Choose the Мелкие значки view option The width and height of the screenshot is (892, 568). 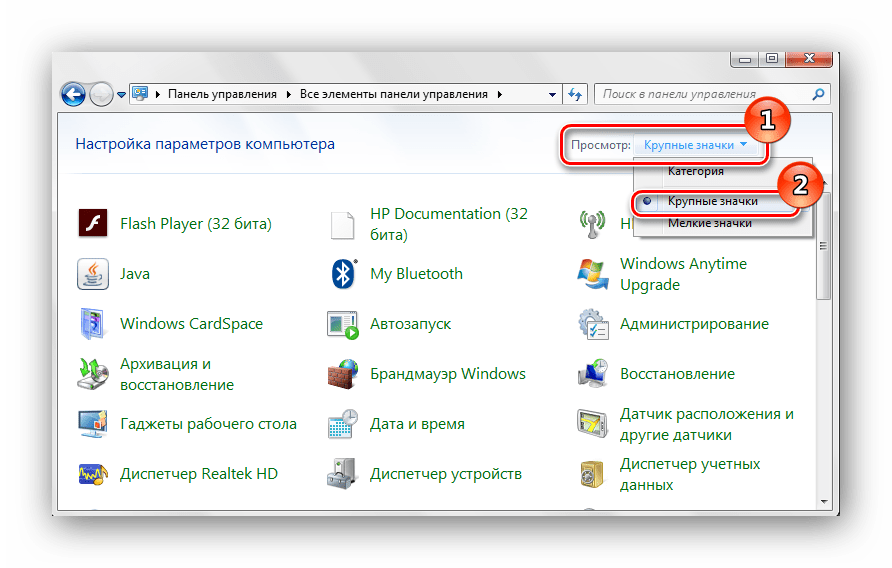pyautogui.click(x=709, y=223)
